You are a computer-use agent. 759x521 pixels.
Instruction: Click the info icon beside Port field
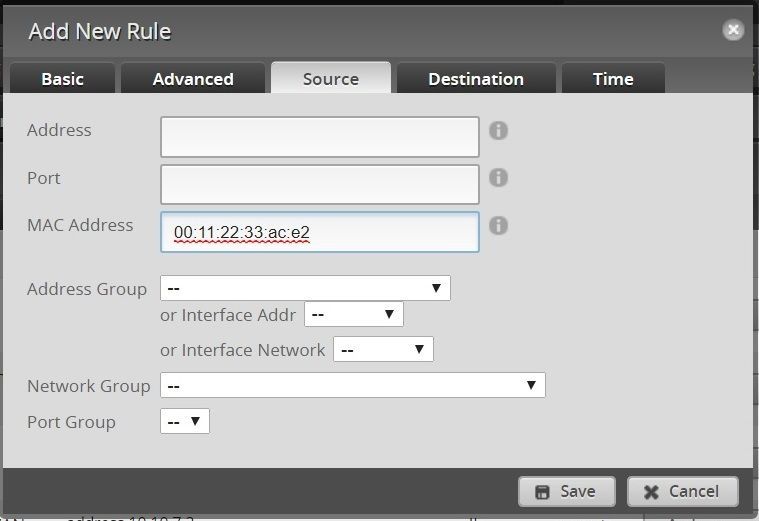point(498,178)
